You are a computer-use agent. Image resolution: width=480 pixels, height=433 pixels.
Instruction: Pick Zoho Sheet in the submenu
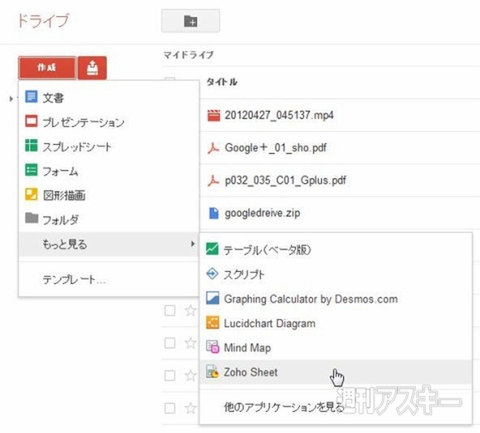point(336,372)
